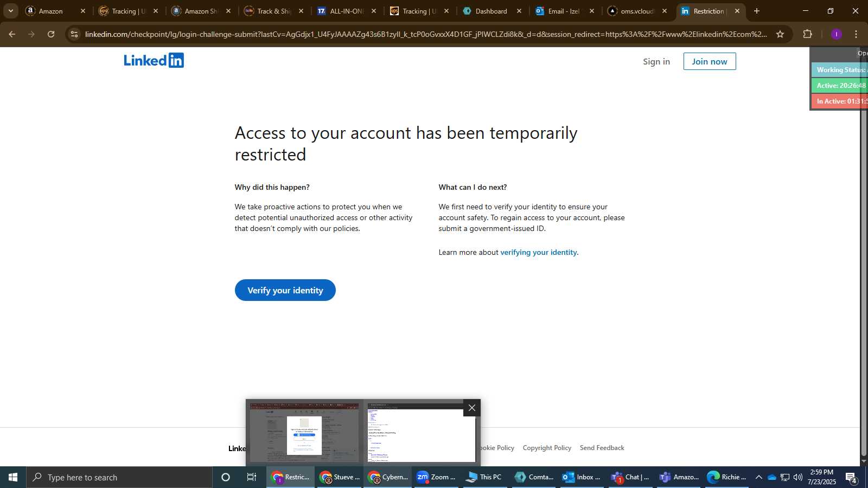Open Cortana circle icon
The image size is (868, 488).
[226, 477]
